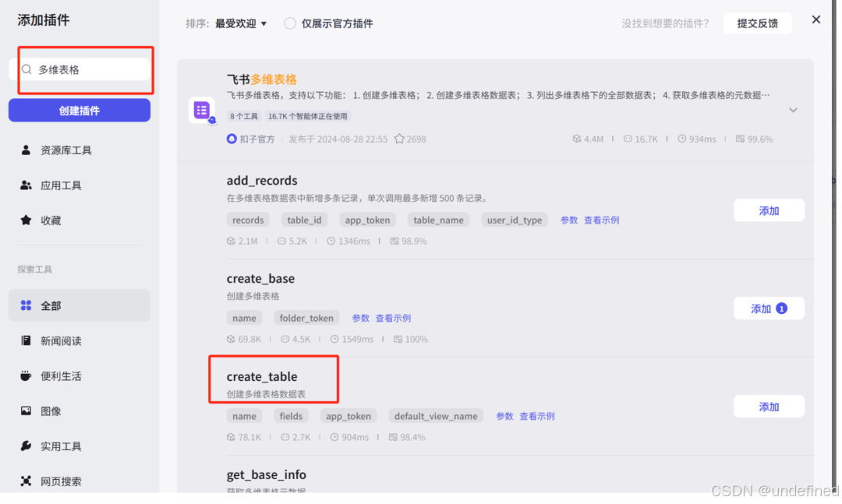Open the 最受欢迎 sort dropdown
The image size is (842, 504).
pyautogui.click(x=241, y=23)
